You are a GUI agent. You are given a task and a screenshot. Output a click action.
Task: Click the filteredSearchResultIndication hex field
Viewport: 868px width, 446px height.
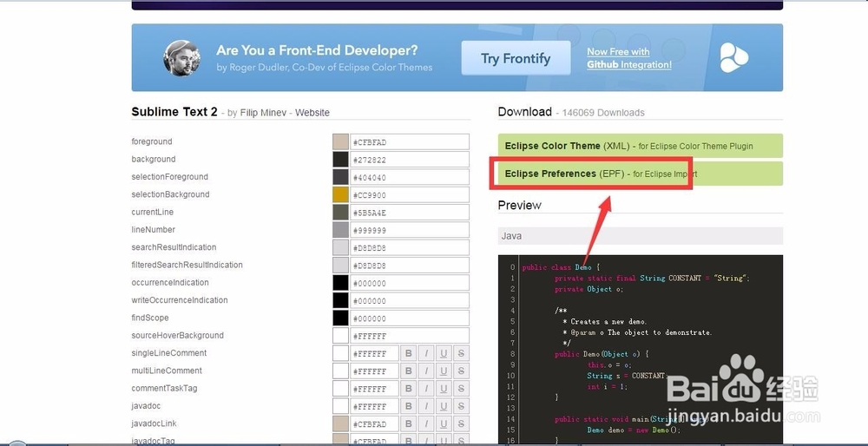point(410,265)
